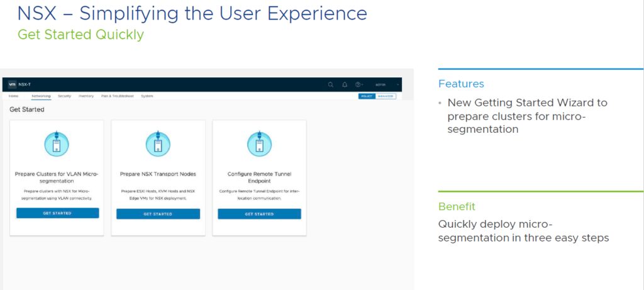Click the Configure Remote Tunnel Endpoint title
The image size is (644, 290).
(260, 177)
